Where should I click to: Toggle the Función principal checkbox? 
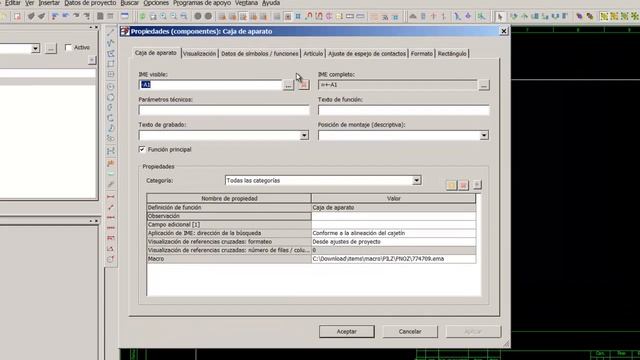[142, 149]
